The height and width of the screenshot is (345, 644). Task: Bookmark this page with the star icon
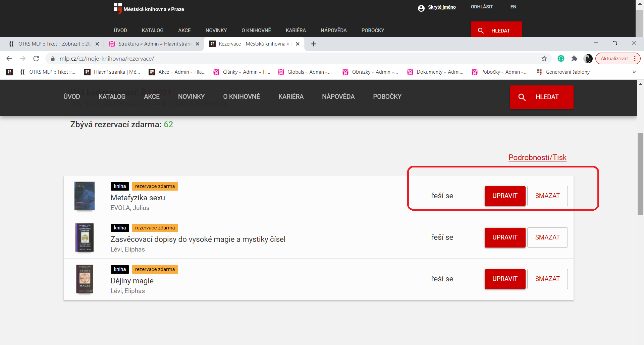point(544,59)
